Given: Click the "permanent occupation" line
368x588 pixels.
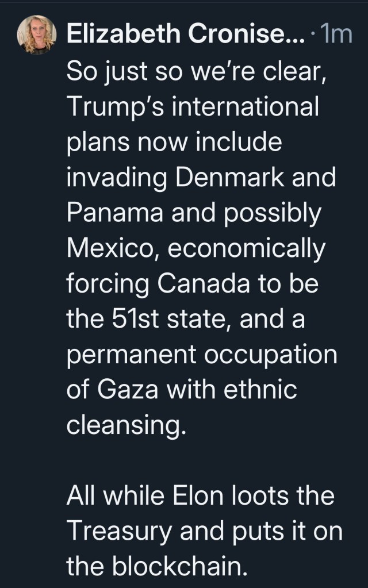Looking at the screenshot, I should tap(201, 355).
